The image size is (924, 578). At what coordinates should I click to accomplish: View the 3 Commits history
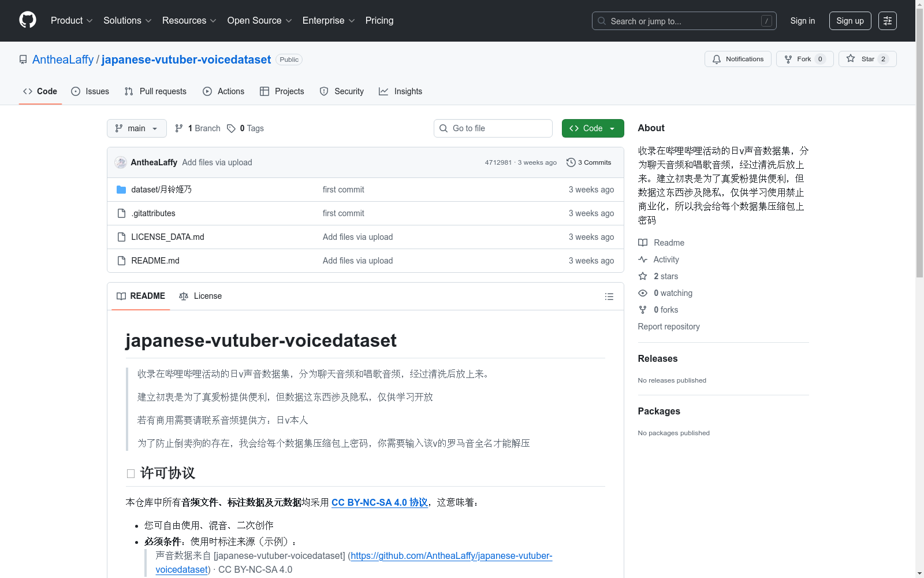coord(589,162)
